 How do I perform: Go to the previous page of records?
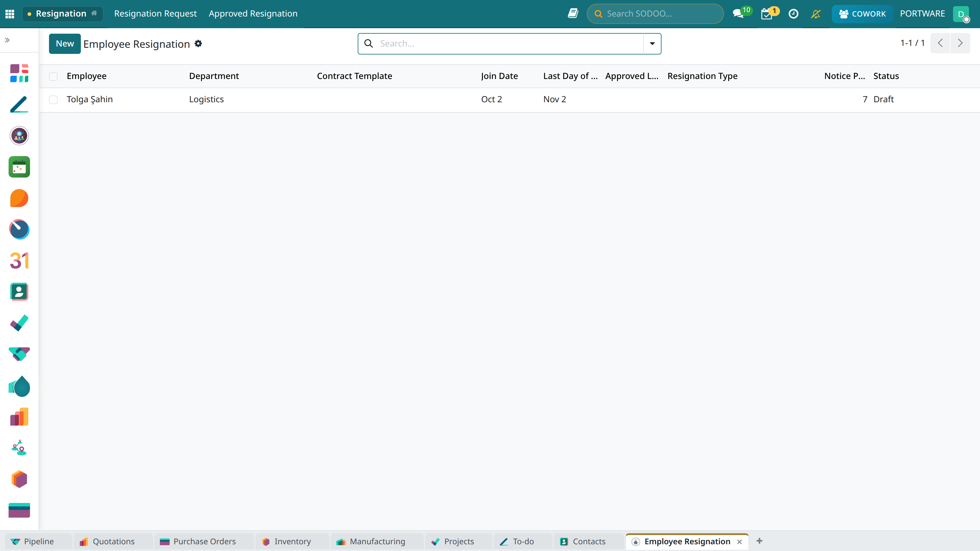coord(940,43)
